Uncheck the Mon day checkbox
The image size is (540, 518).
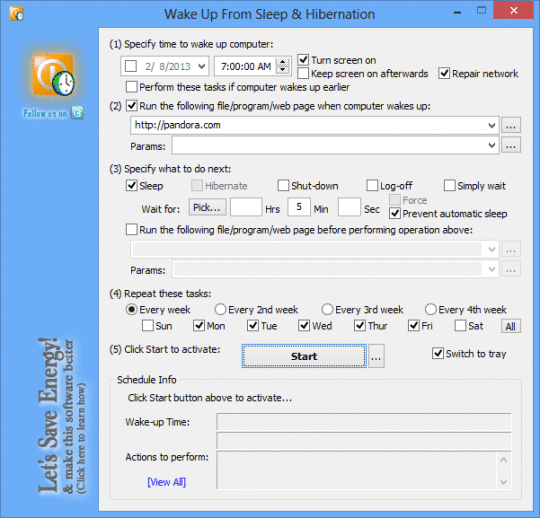pyautogui.click(x=199, y=325)
